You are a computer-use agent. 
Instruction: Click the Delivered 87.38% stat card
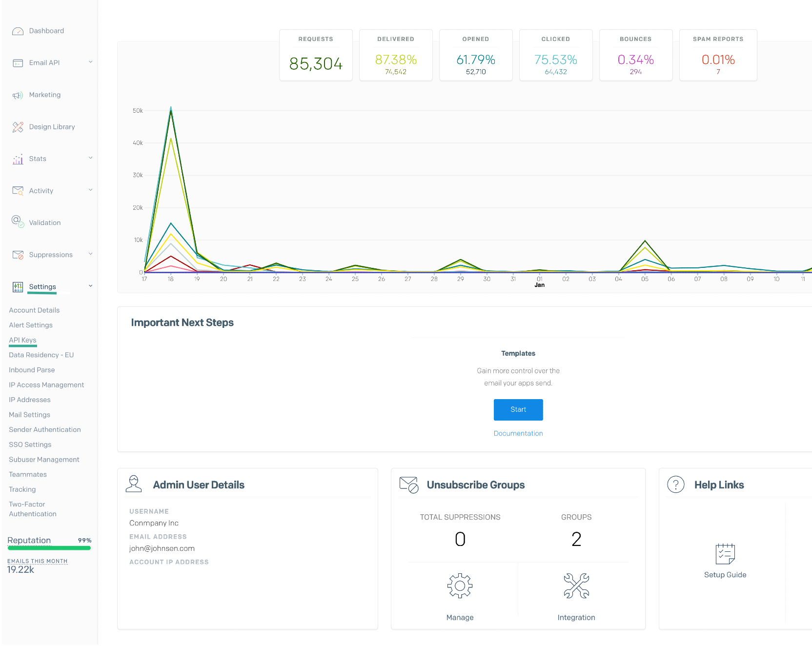pyautogui.click(x=396, y=55)
